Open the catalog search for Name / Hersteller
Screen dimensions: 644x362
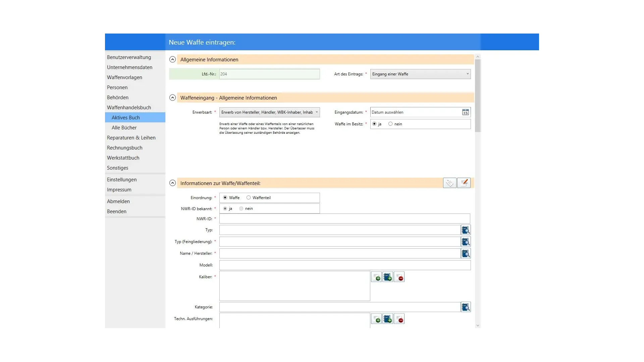466,254
